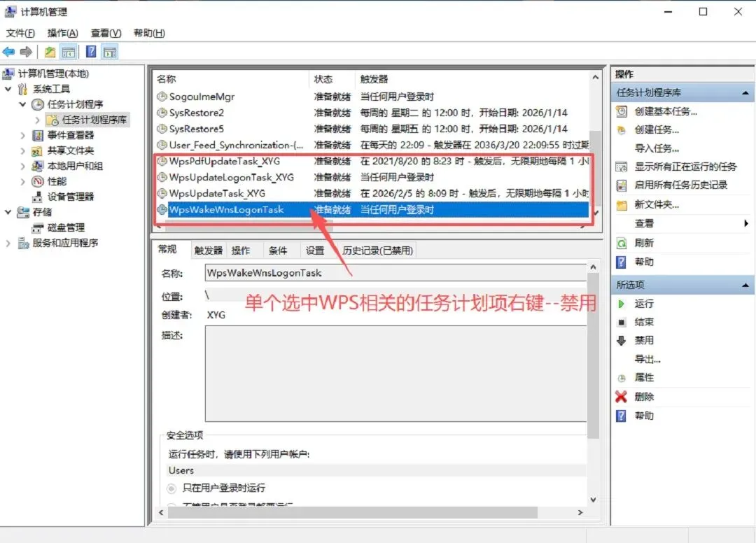Click the Up one level folder icon
The image size is (756, 543).
point(50,52)
